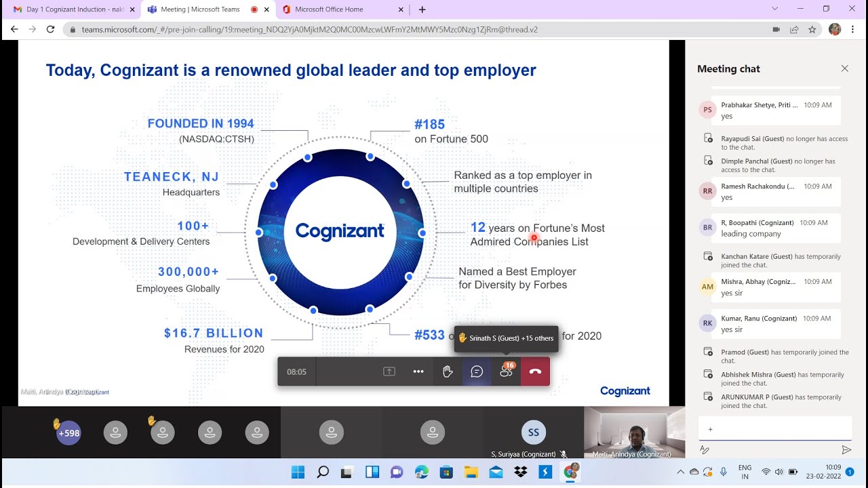Toggle the meeting chat panel

click(477, 371)
